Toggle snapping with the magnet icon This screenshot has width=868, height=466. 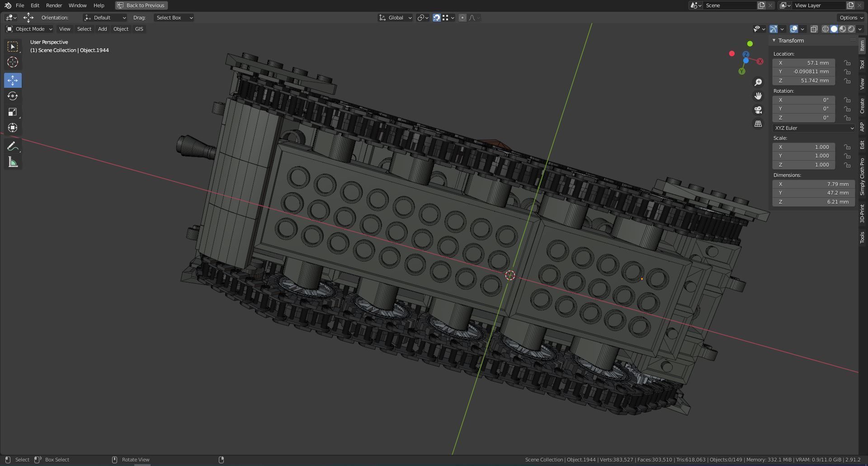(x=436, y=18)
